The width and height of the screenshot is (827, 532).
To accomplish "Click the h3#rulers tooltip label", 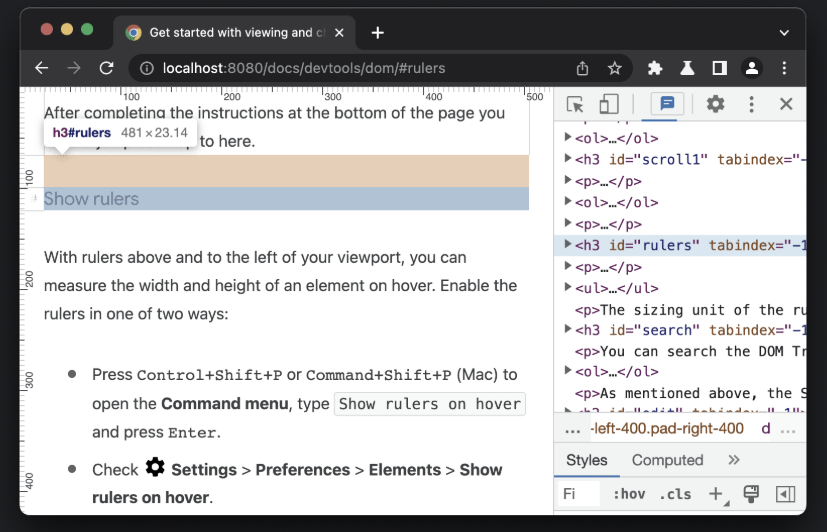I will tap(82, 132).
